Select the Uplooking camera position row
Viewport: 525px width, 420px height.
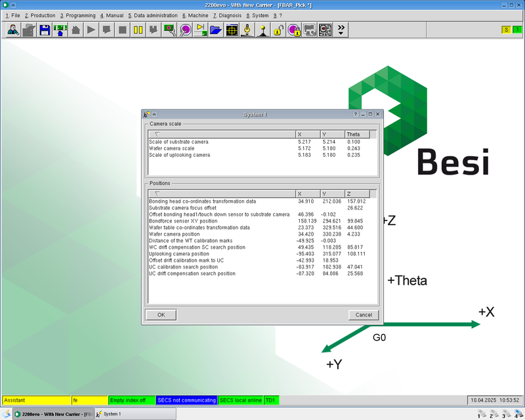262,254
